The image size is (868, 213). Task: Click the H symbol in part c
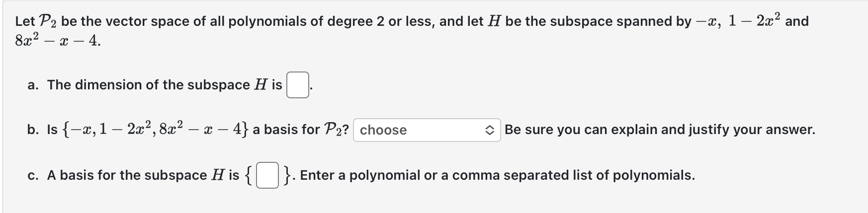[218, 175]
